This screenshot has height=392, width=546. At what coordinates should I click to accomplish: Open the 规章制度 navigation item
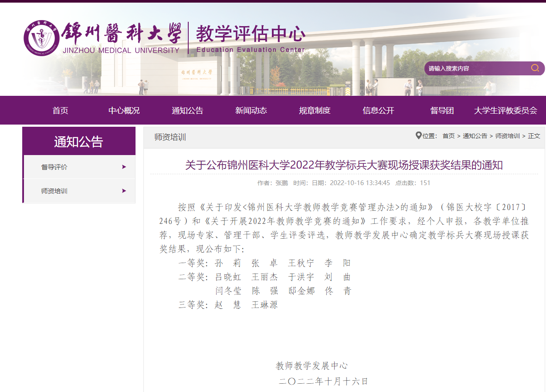[x=315, y=111]
